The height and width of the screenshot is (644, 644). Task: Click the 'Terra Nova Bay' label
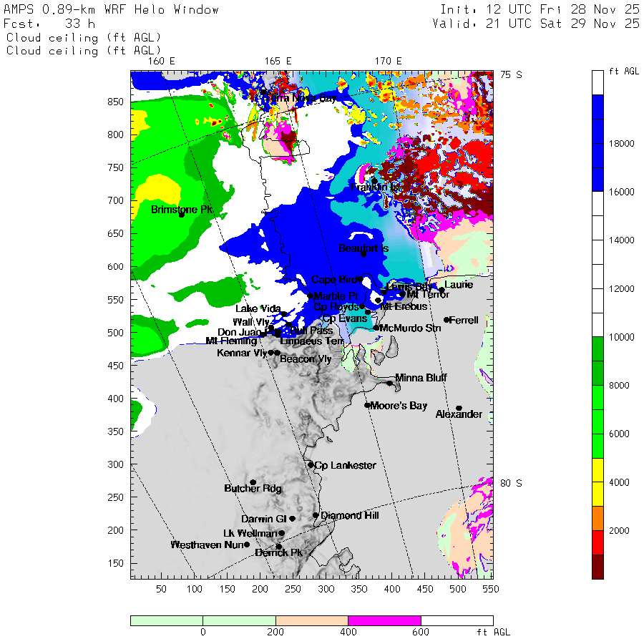pos(300,98)
